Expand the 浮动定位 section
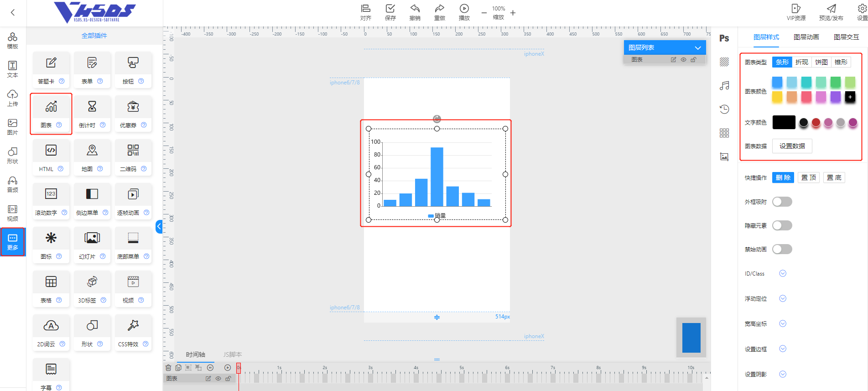 point(783,298)
